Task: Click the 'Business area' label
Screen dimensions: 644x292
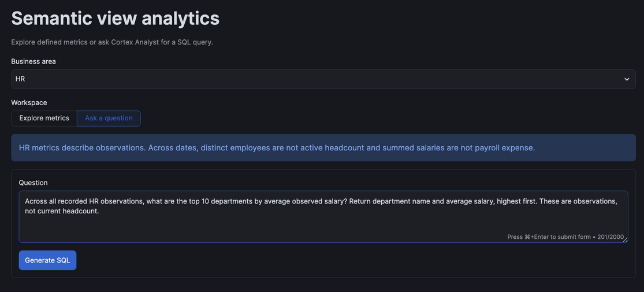Action: click(33, 61)
